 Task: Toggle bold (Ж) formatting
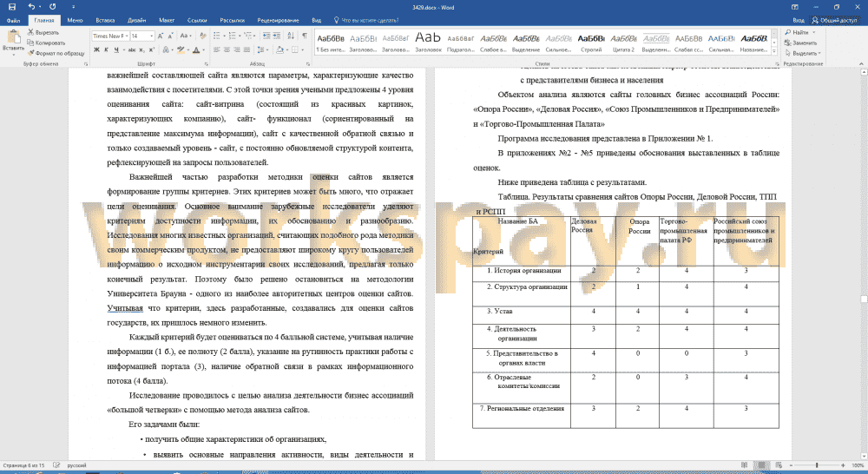click(x=96, y=49)
